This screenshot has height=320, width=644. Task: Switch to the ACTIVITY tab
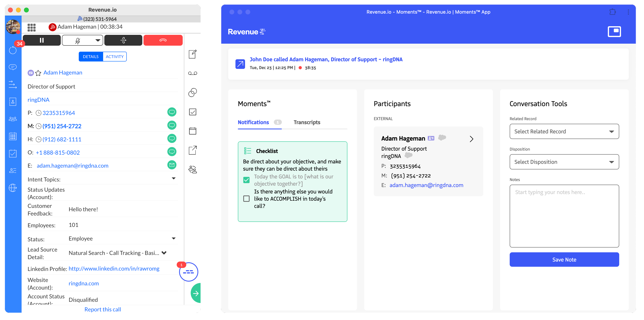[115, 56]
